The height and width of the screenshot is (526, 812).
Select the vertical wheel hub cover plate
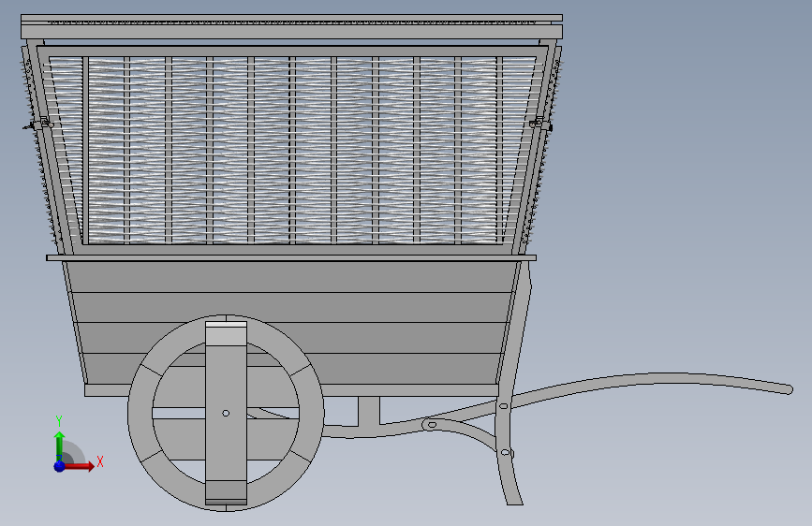pos(227,413)
